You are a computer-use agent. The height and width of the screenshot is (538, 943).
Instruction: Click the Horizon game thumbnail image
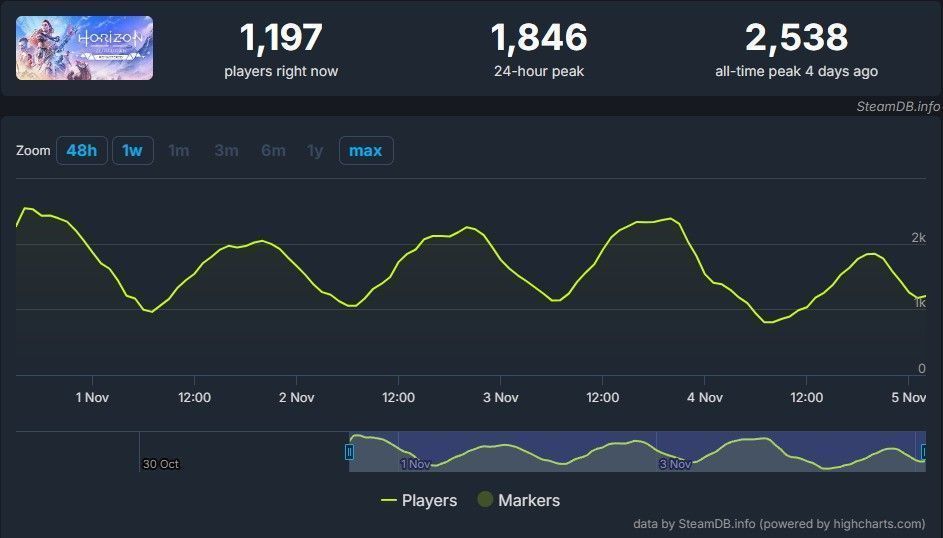pos(85,48)
